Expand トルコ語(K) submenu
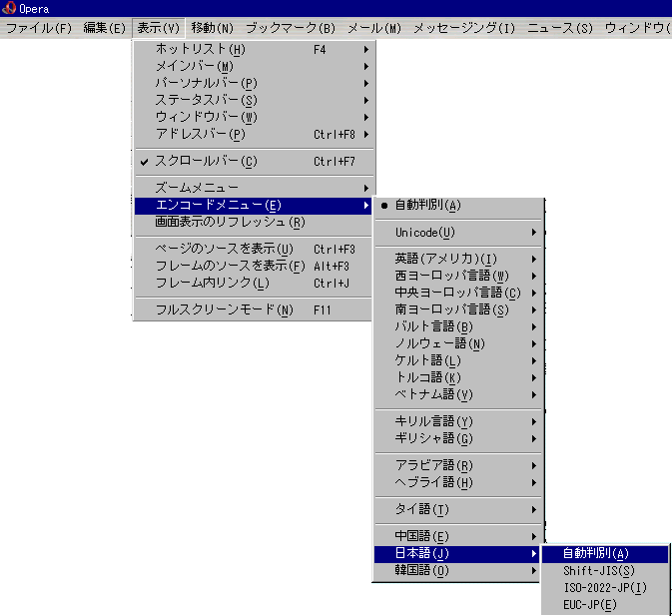Image resolution: width=672 pixels, height=616 pixels. point(457,377)
